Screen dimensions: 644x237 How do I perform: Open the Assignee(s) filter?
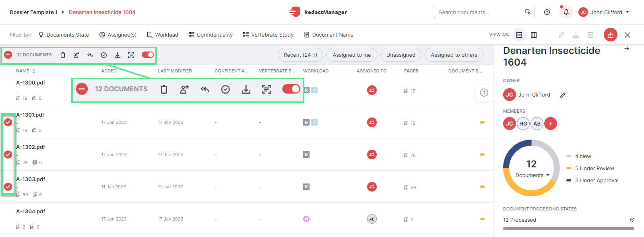[118, 35]
